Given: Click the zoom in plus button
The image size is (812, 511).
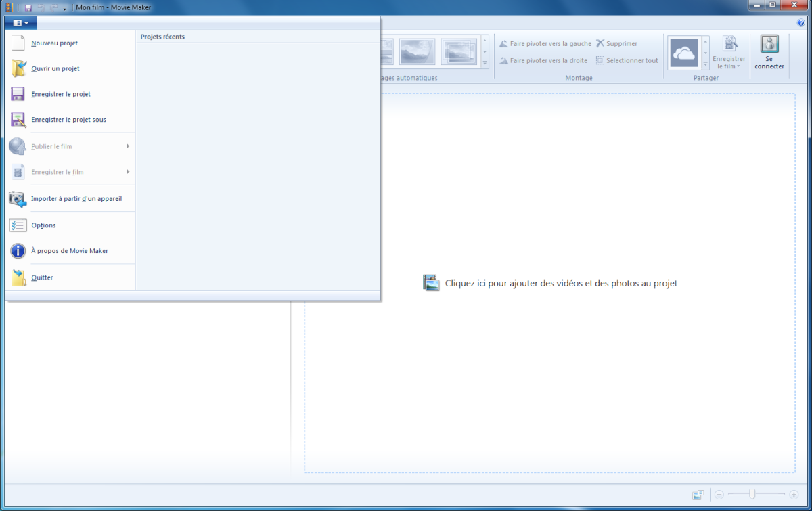Looking at the screenshot, I should pyautogui.click(x=794, y=495).
